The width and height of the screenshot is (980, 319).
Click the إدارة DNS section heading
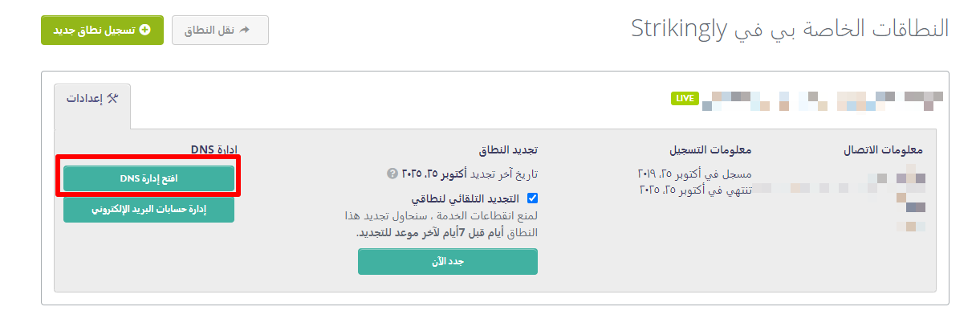click(214, 150)
